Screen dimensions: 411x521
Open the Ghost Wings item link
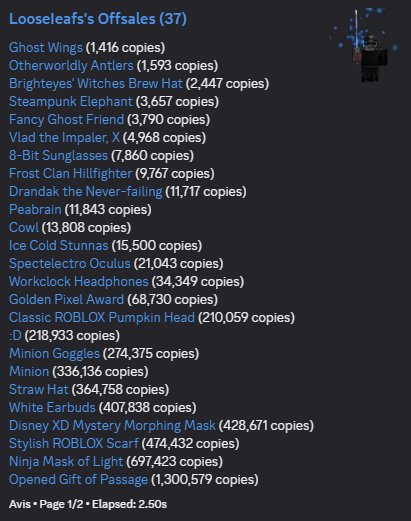pyautogui.click(x=46, y=48)
